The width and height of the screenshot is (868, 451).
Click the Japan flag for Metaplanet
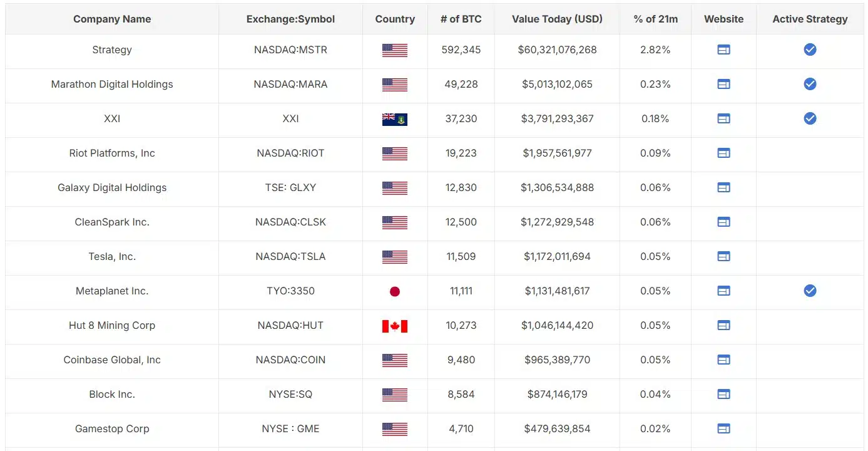point(395,291)
